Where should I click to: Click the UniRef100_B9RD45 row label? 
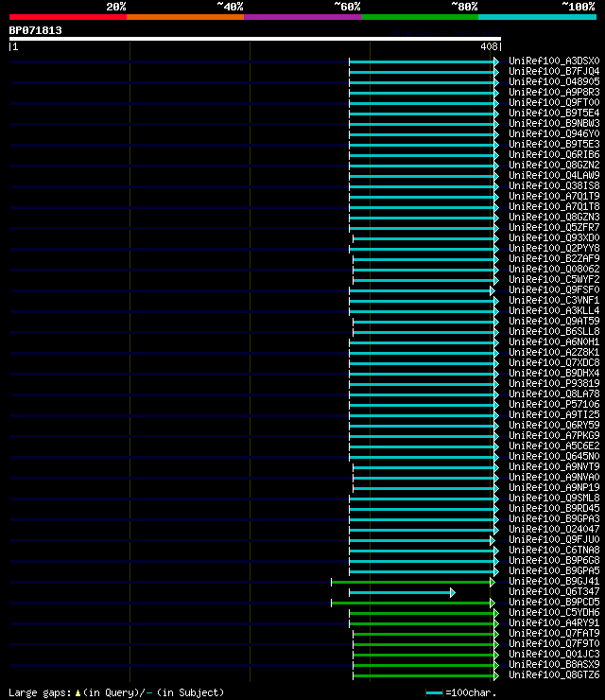[554, 509]
